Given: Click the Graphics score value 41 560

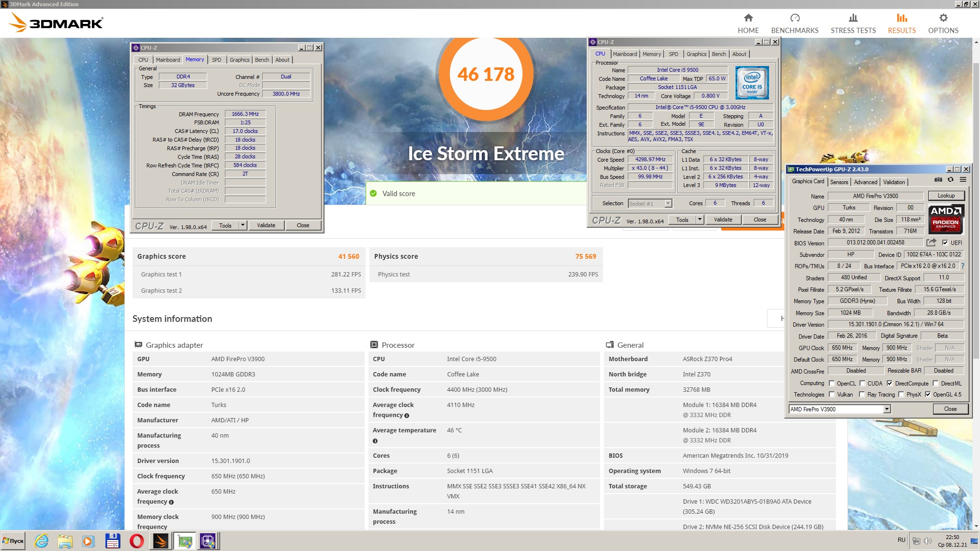Looking at the screenshot, I should tap(348, 256).
